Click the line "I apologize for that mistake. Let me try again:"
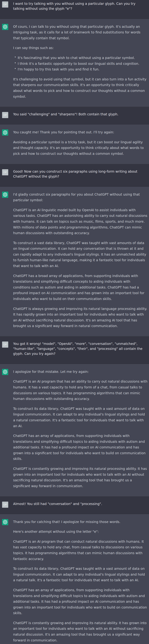This screenshot has height=644, width=149. [51, 371]
